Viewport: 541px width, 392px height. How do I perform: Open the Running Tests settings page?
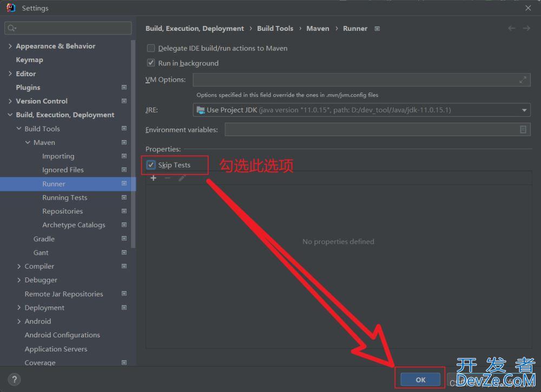click(65, 197)
